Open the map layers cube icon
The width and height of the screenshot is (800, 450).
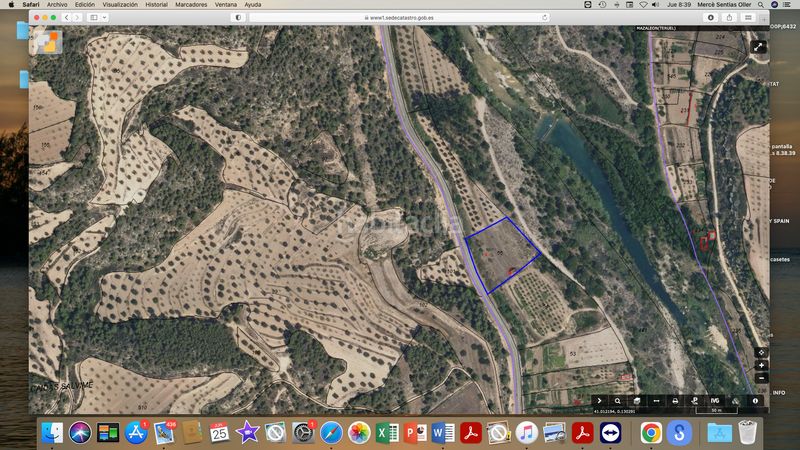(x=637, y=401)
